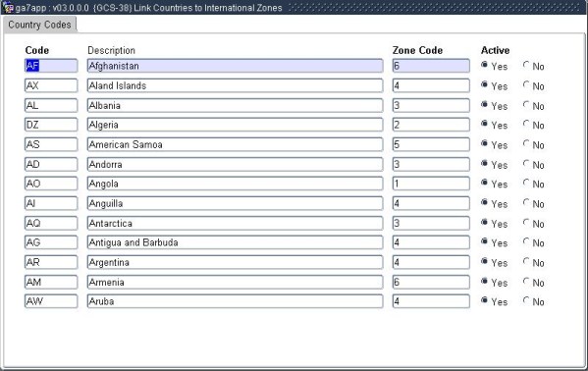Select the AW code field
Image resolution: width=588 pixels, height=371 pixels.
pyautogui.click(x=51, y=301)
